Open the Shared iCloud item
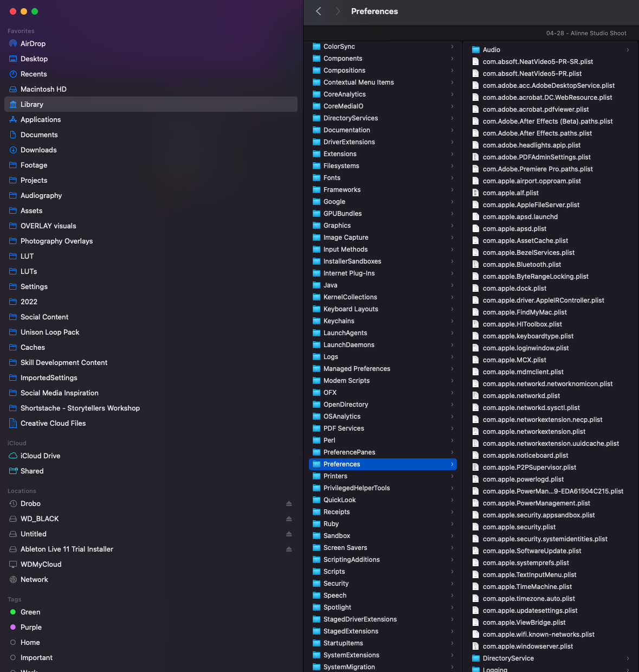 [33, 471]
